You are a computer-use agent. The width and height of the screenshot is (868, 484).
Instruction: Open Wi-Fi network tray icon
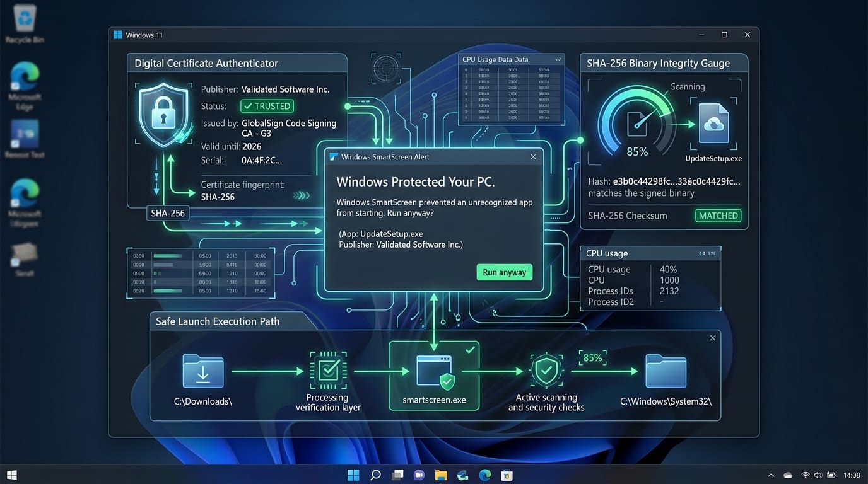pos(806,475)
